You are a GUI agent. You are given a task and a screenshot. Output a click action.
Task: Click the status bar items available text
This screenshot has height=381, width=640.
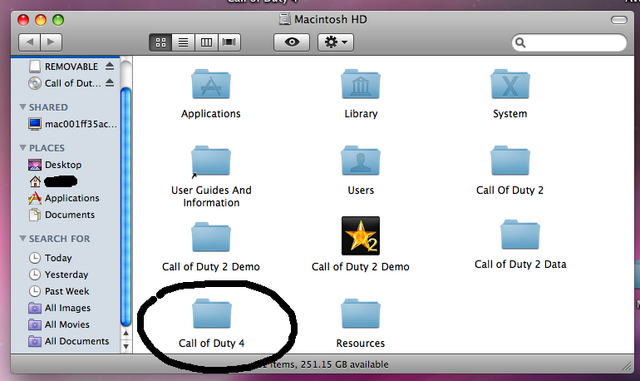[x=324, y=364]
